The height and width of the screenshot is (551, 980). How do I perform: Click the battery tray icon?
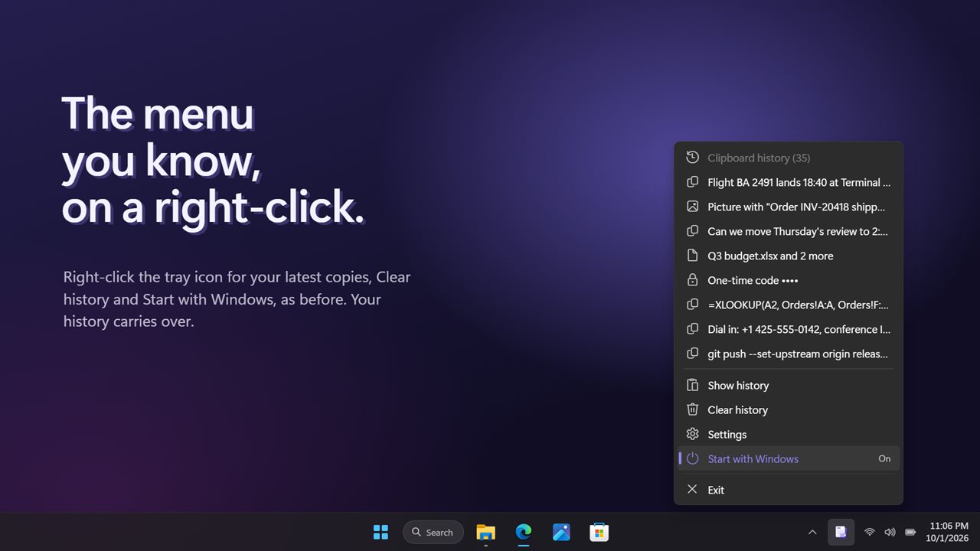(x=910, y=532)
